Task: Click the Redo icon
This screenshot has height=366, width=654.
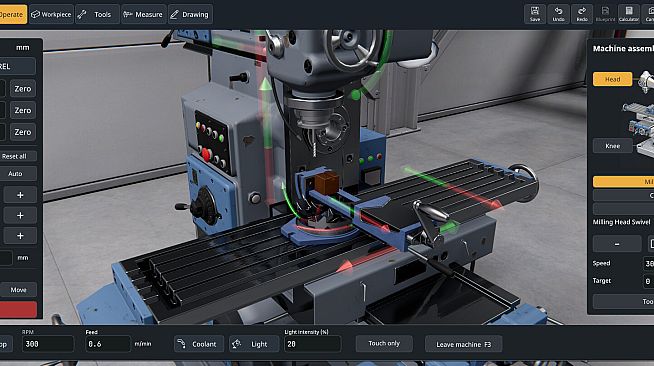Action: click(x=582, y=14)
